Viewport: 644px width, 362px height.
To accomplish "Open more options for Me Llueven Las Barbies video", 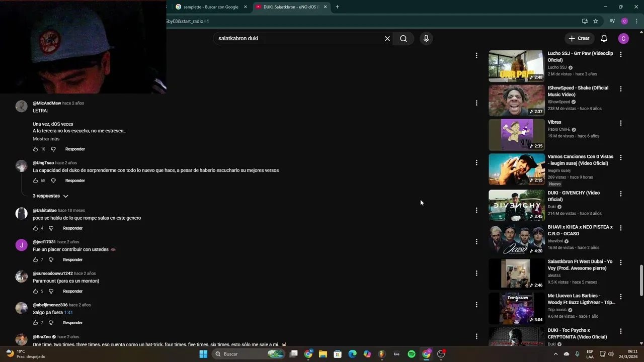I will pyautogui.click(x=621, y=297).
